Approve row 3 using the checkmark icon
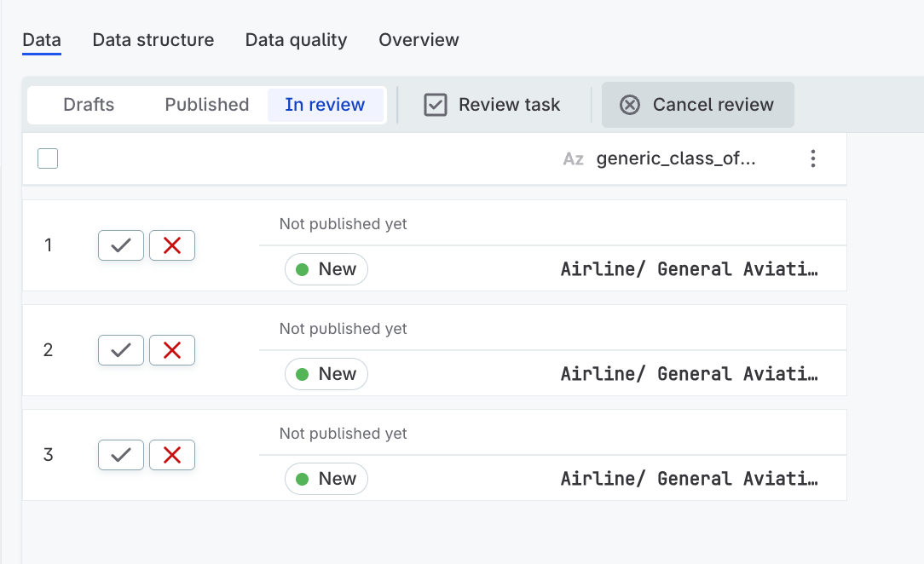924x564 pixels. 120,454
